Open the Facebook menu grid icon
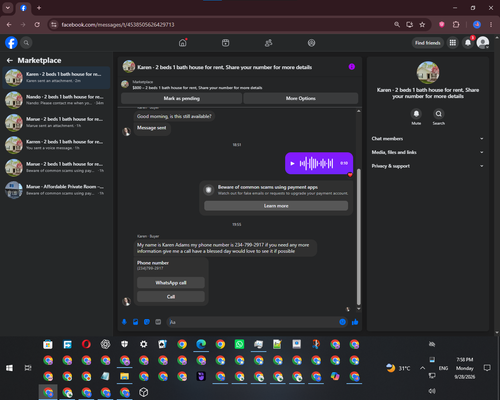This screenshot has height=400, width=500. click(x=453, y=43)
